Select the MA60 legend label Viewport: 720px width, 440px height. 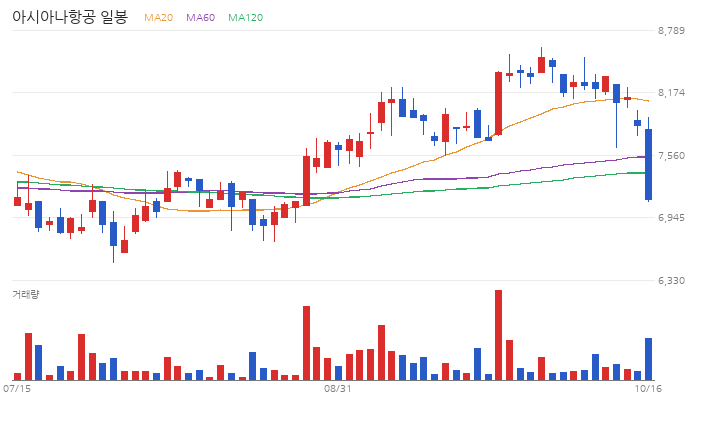coord(200,17)
